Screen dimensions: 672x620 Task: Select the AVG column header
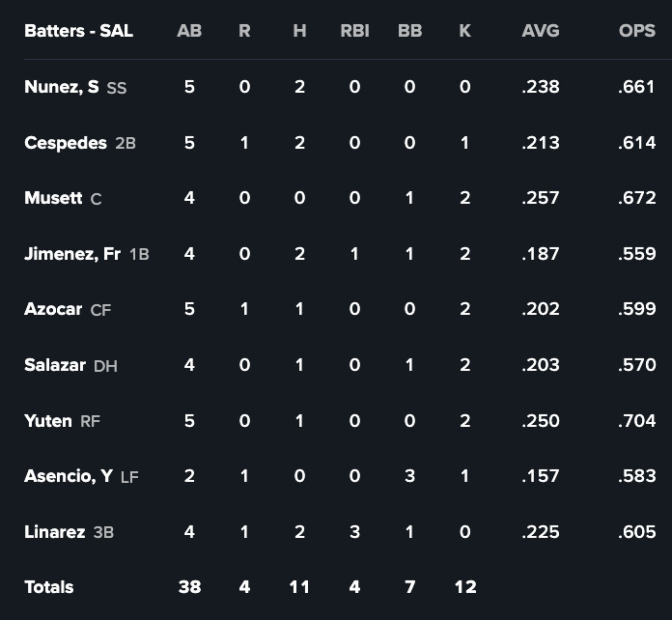tap(540, 31)
